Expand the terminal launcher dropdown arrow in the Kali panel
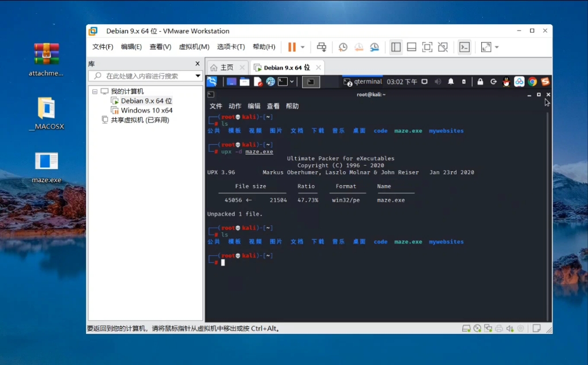Screen dimensions: 588x365 (x=292, y=82)
